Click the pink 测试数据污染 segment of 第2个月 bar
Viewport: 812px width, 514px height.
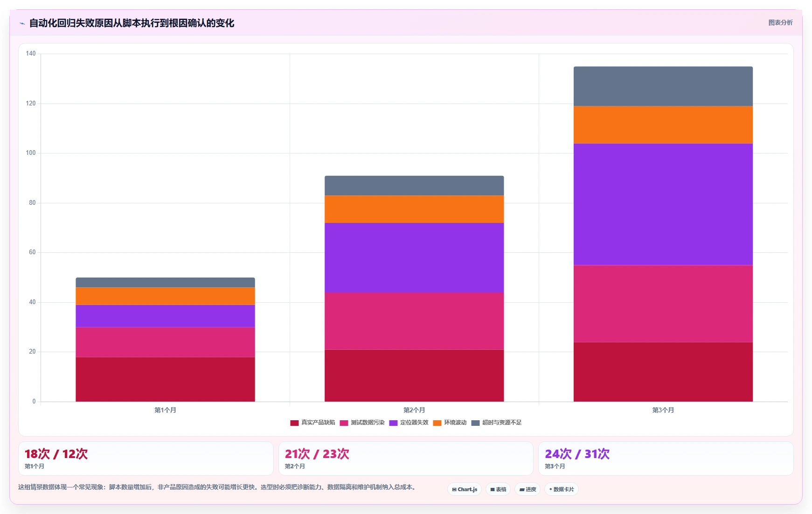414,321
